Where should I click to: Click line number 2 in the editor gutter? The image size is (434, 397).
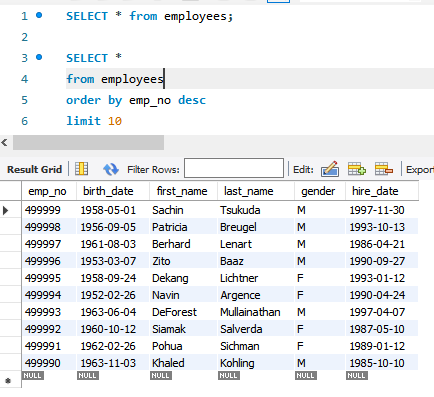point(24,37)
